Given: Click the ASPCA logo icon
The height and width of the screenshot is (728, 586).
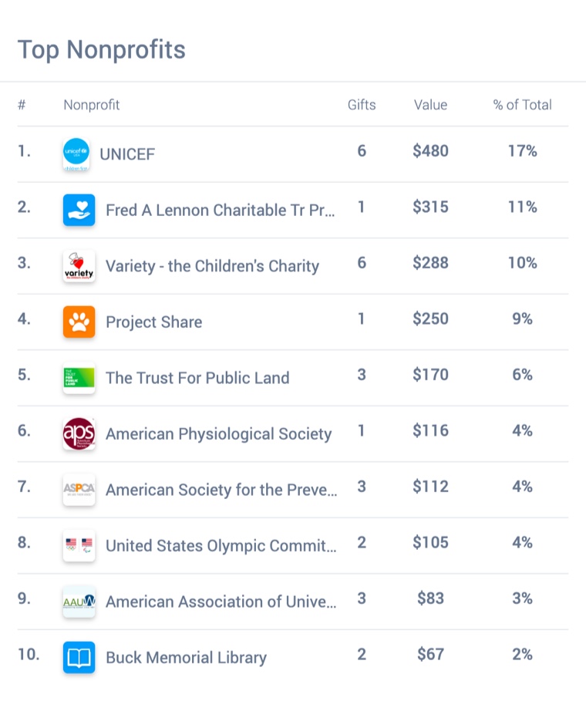Looking at the screenshot, I should click(79, 490).
